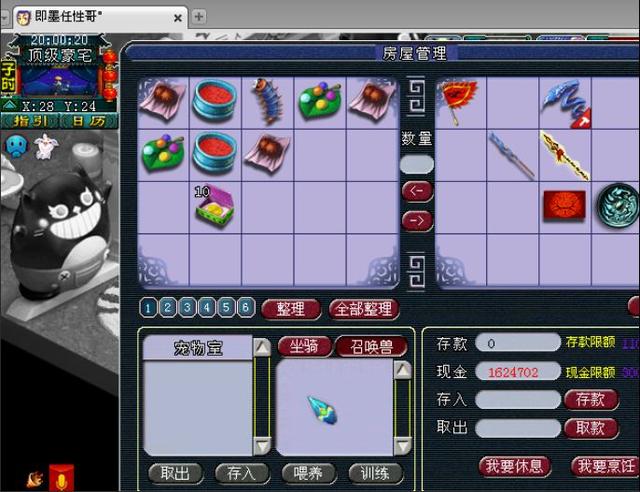
Task: Switch to storage page 2
Action: [x=167, y=308]
